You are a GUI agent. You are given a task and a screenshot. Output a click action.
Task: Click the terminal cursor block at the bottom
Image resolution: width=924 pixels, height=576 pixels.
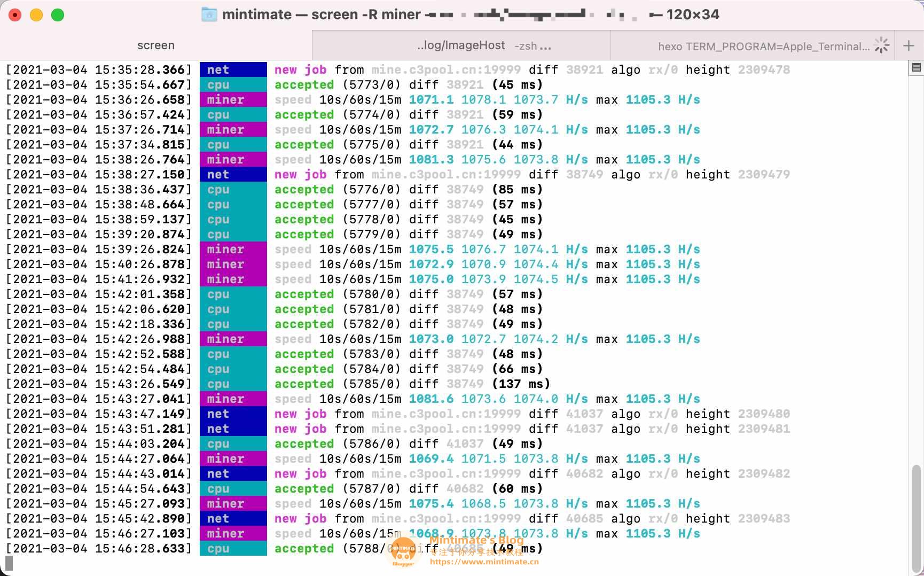pos(9,563)
